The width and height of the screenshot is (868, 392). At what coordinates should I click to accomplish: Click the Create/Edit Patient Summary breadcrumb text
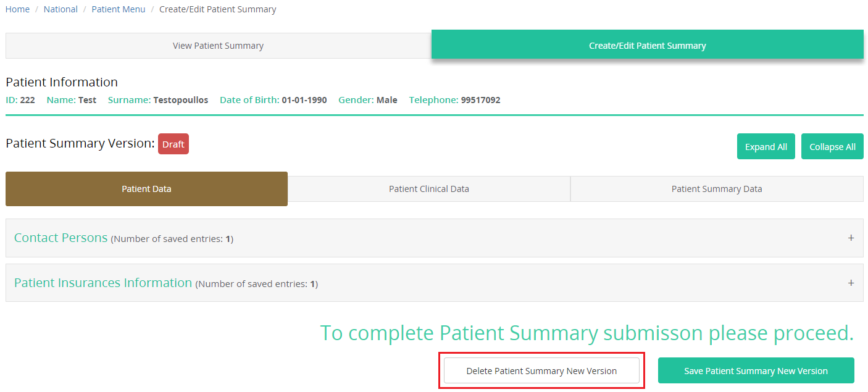(x=217, y=9)
